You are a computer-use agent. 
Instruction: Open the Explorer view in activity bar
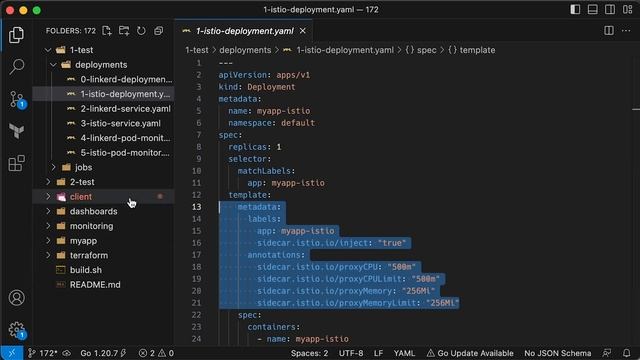(x=16, y=35)
